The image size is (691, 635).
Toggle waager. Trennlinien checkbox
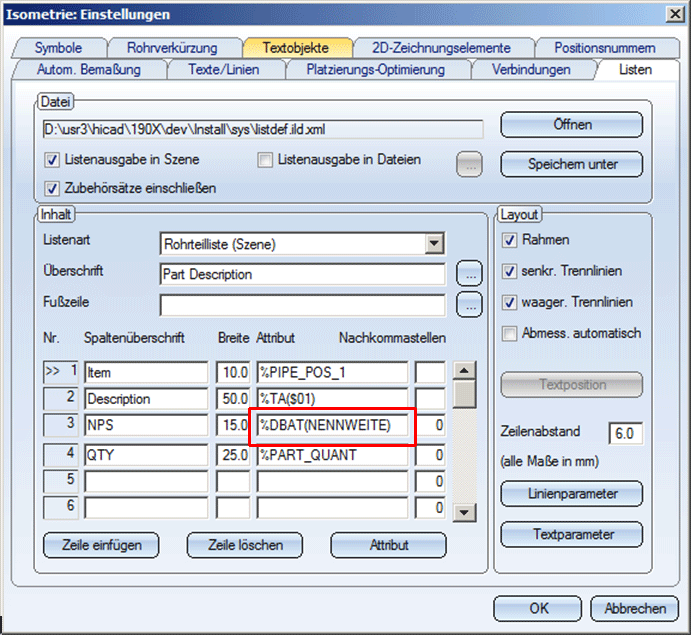coord(509,303)
